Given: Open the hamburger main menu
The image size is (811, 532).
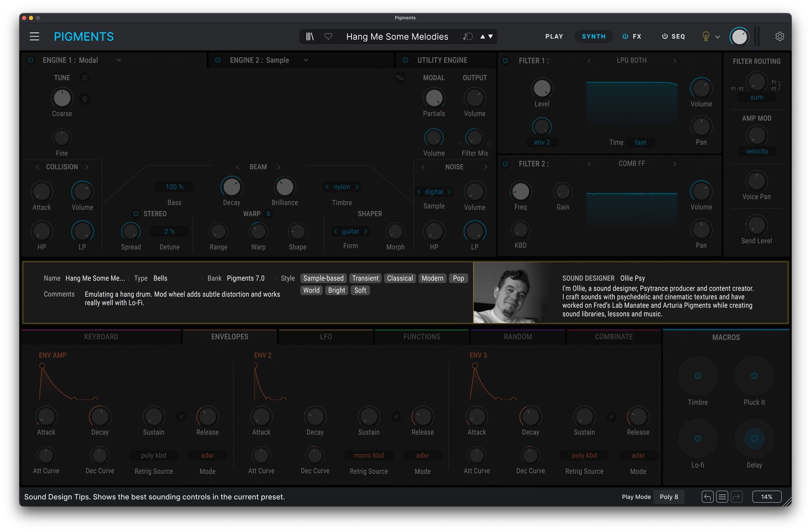Looking at the screenshot, I should tap(34, 36).
